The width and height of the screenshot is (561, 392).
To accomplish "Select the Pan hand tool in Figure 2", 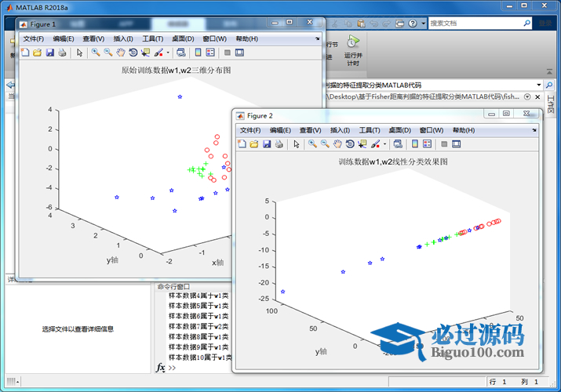I will (x=337, y=144).
